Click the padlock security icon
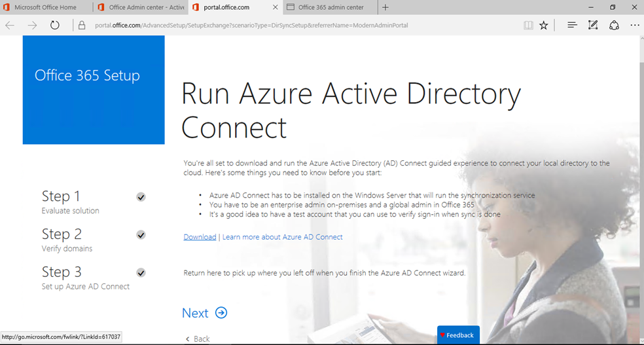Screen dimensions: 644x345 pos(82,26)
